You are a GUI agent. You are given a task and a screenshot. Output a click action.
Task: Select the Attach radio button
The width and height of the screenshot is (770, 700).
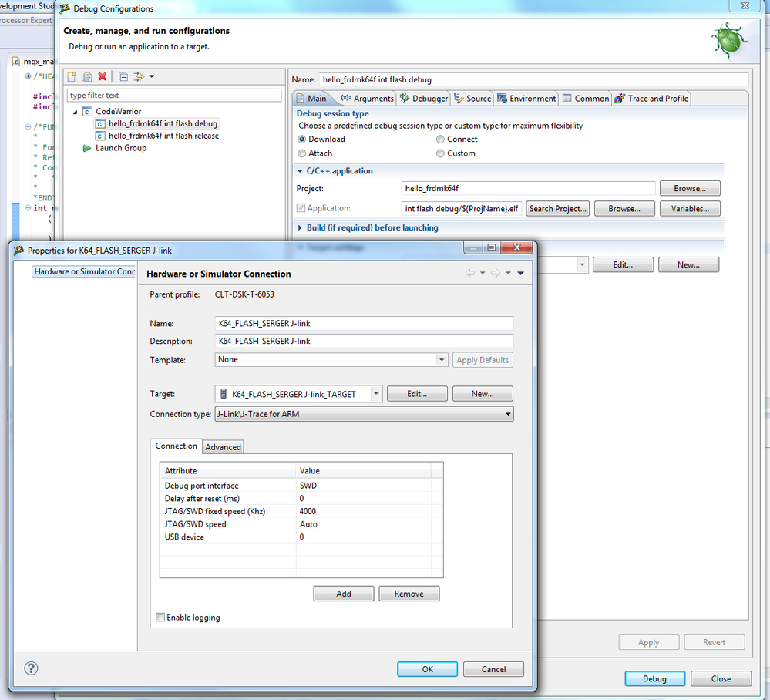[302, 153]
